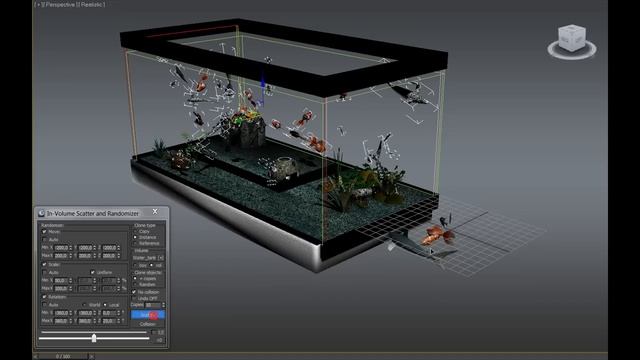Close the In-Volume Scatter and Randomizer dialog
The width and height of the screenshot is (640, 360).
(x=155, y=211)
